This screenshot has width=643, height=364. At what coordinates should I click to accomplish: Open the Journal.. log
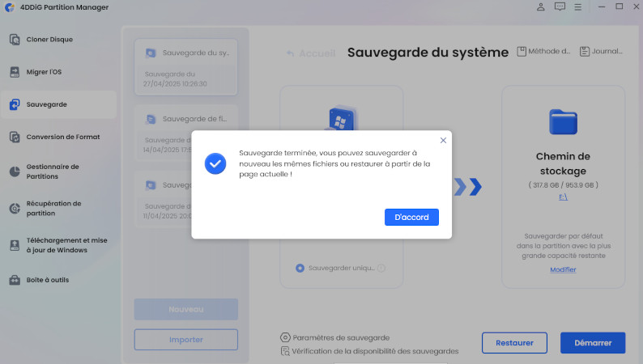(x=601, y=51)
